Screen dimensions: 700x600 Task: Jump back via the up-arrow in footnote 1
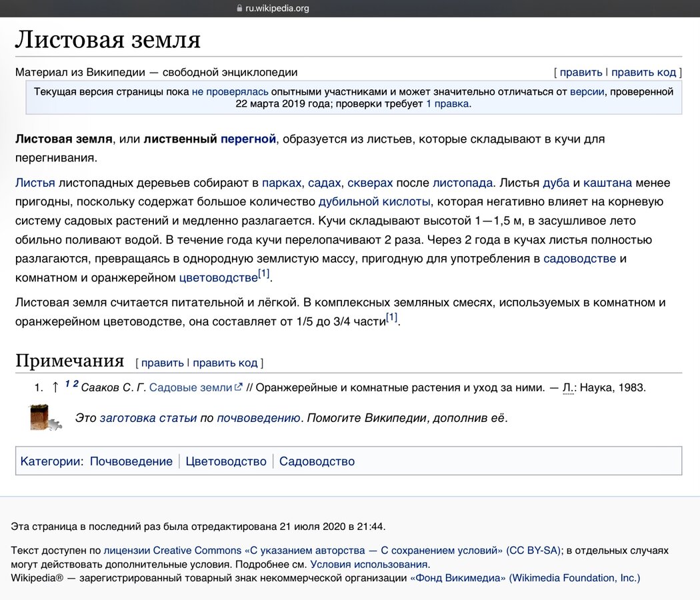pos(55,387)
